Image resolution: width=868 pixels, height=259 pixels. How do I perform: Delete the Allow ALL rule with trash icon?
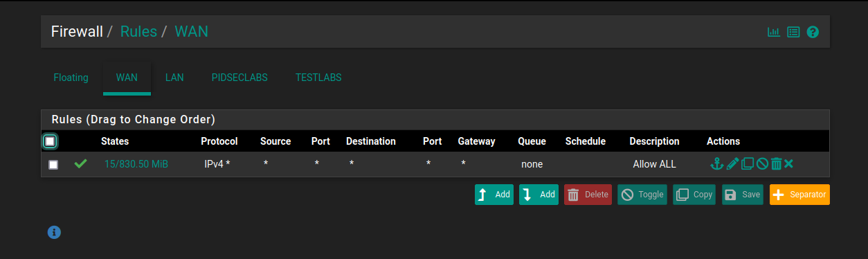point(776,164)
